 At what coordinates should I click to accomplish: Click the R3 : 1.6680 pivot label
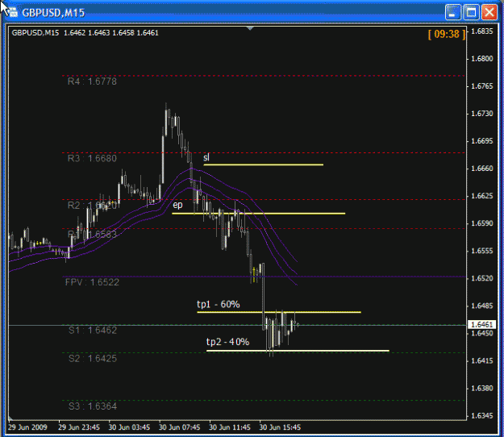coord(92,158)
